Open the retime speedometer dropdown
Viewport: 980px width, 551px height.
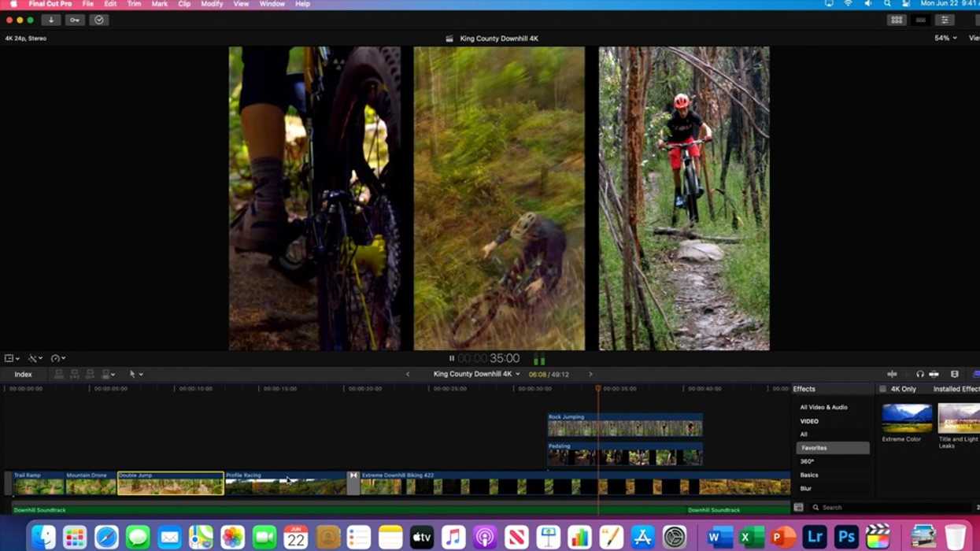pos(57,358)
